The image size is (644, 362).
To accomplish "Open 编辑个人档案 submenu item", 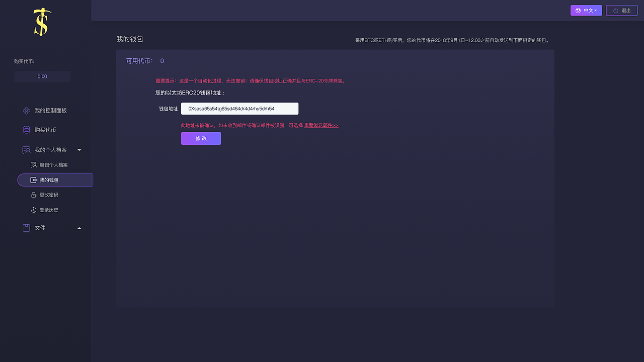I will [54, 165].
